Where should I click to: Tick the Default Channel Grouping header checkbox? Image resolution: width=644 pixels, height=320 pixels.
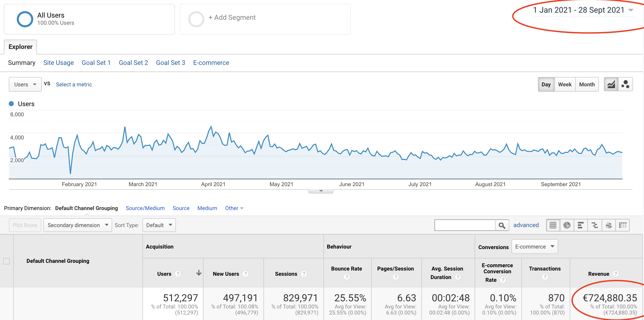coord(7,261)
